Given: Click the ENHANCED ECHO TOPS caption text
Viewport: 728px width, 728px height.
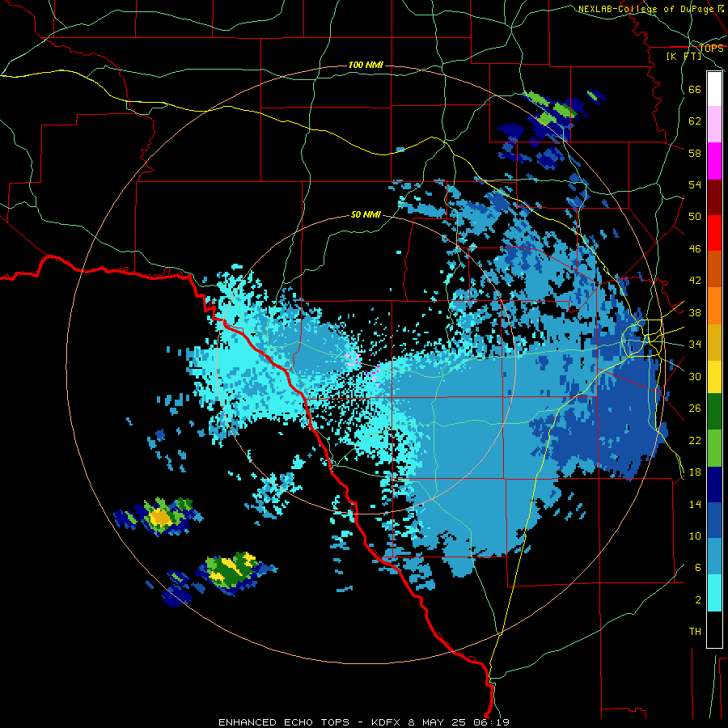Looking at the screenshot, I should (x=284, y=722).
